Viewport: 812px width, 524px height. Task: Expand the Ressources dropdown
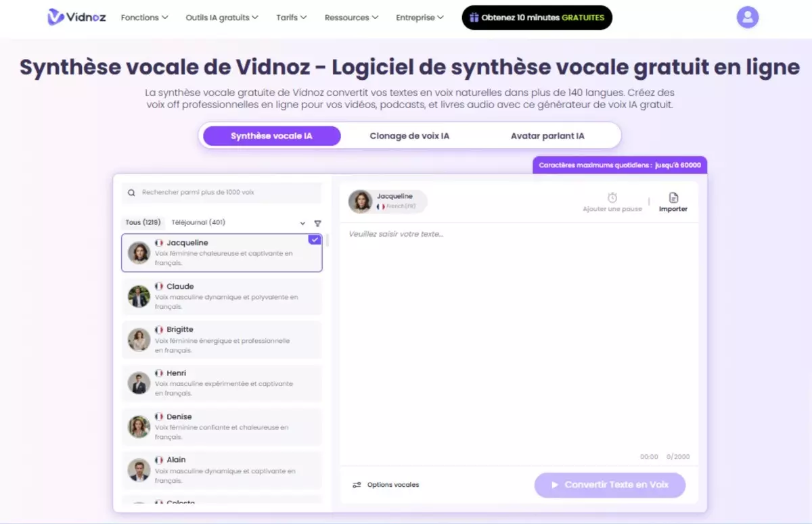pyautogui.click(x=351, y=18)
